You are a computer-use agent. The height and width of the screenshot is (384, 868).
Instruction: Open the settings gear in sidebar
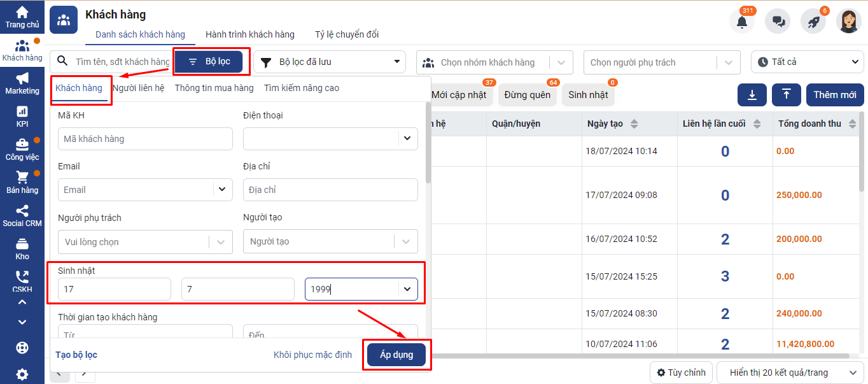tap(22, 374)
